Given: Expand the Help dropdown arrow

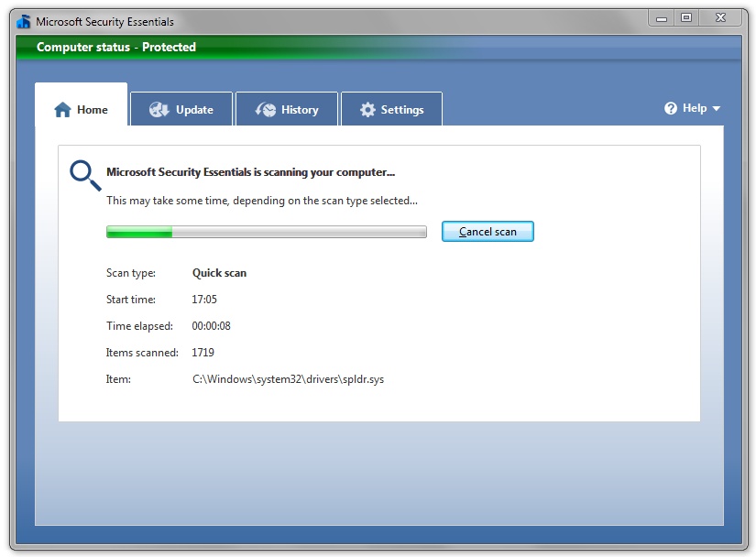Looking at the screenshot, I should click(716, 108).
